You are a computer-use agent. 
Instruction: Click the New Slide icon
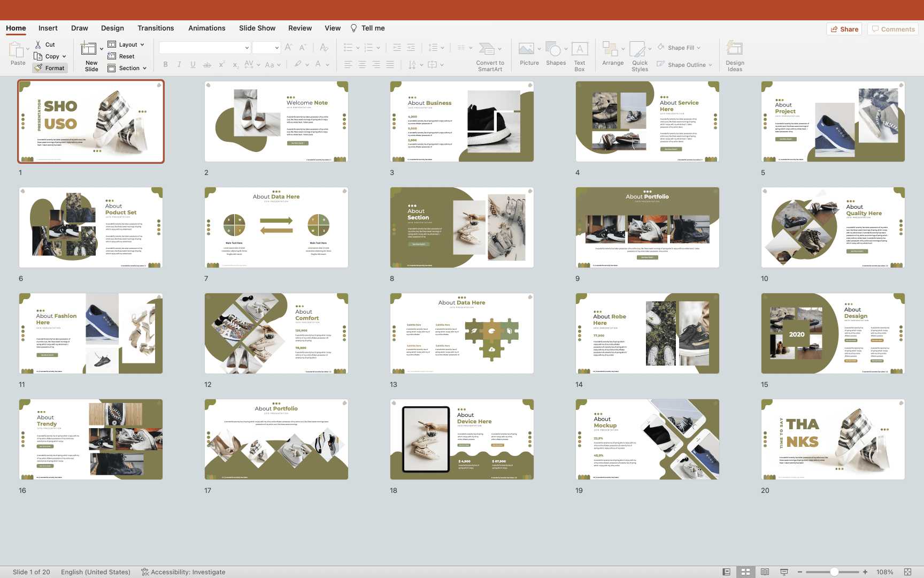[89, 50]
